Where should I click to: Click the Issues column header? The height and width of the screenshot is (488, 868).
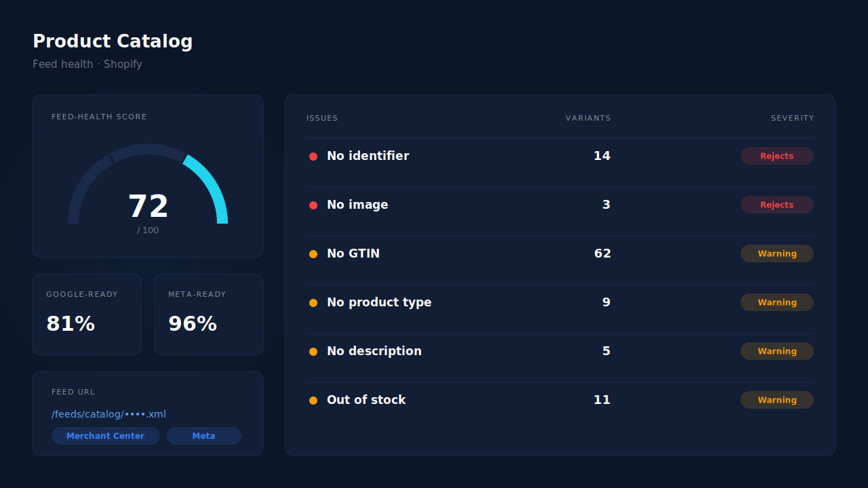[x=322, y=118]
